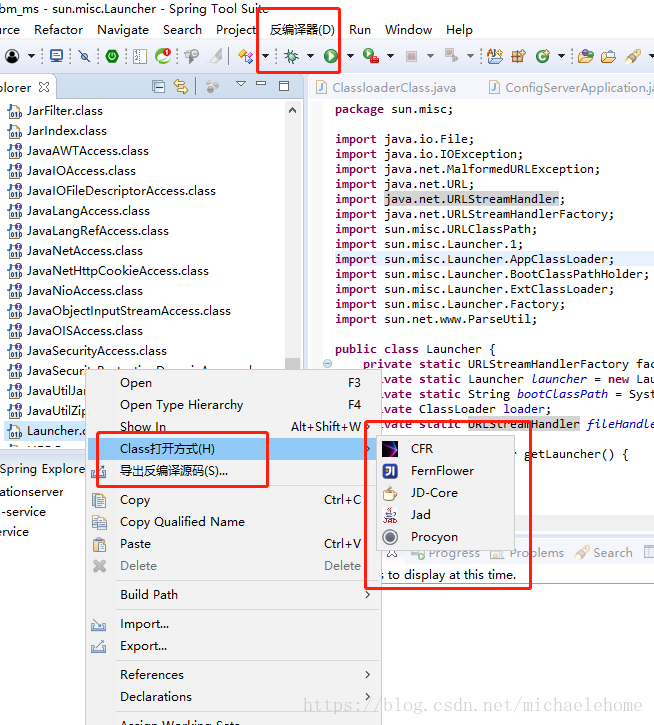
Task: Click the green Boot Dashboard power icon
Action: [112, 56]
